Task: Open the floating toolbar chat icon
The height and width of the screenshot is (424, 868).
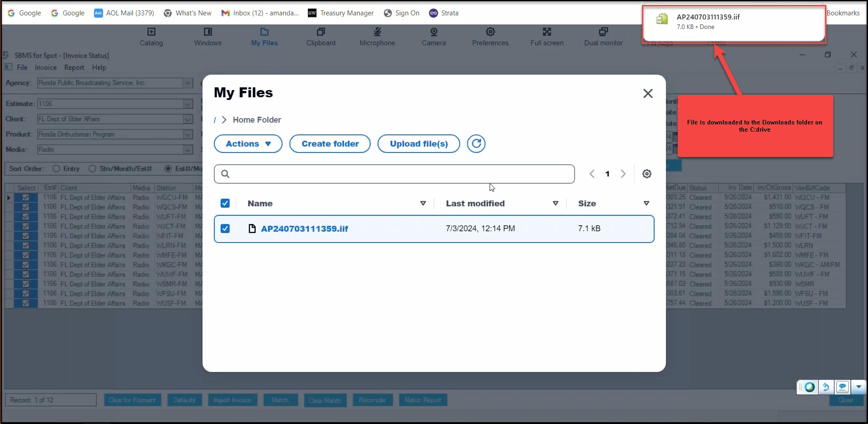Action: pyautogui.click(x=842, y=387)
